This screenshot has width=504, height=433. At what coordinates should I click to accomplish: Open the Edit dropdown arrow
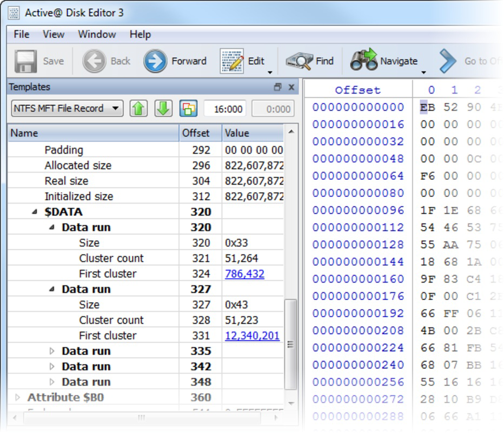(x=270, y=73)
